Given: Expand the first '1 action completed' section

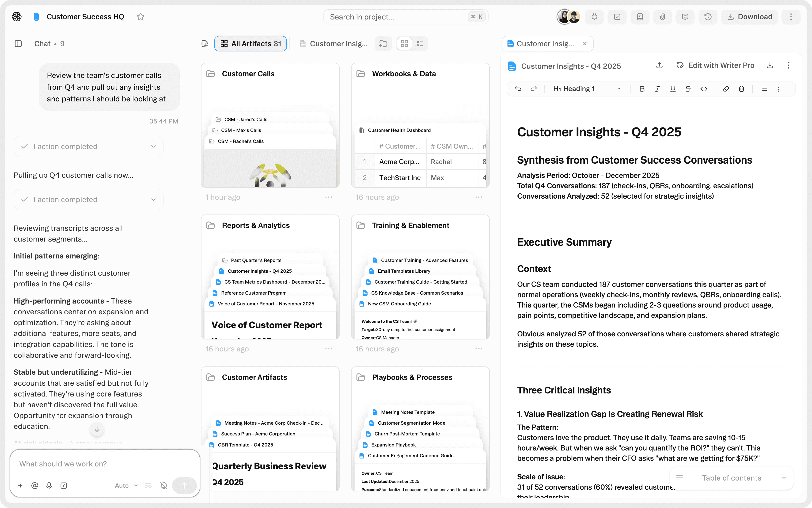Looking at the screenshot, I should [x=89, y=146].
